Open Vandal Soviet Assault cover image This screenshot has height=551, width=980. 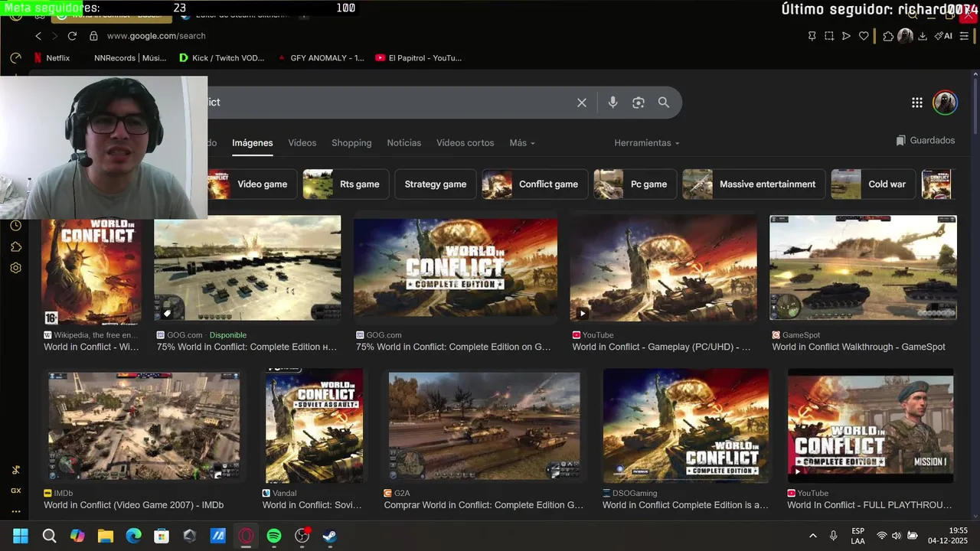click(314, 425)
